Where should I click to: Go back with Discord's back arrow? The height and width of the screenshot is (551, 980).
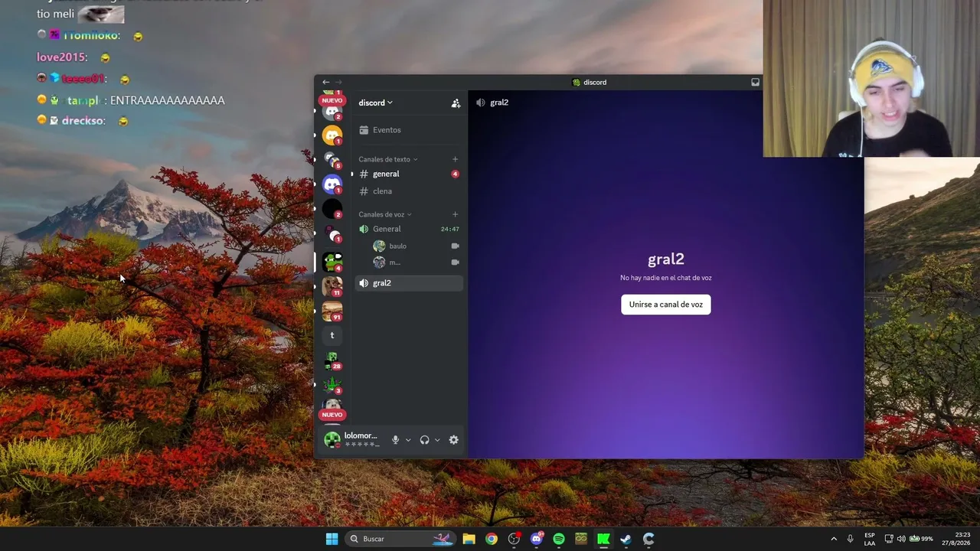click(325, 82)
